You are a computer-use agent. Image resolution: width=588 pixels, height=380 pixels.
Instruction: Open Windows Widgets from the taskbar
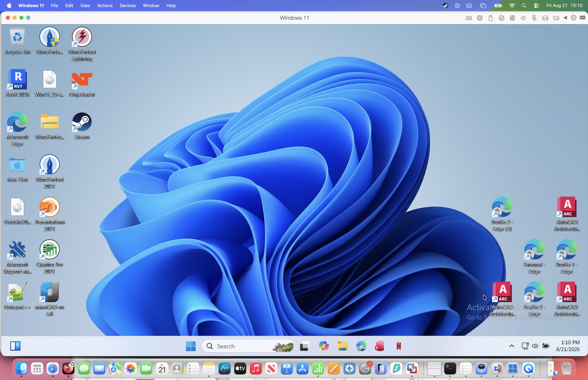(15, 346)
